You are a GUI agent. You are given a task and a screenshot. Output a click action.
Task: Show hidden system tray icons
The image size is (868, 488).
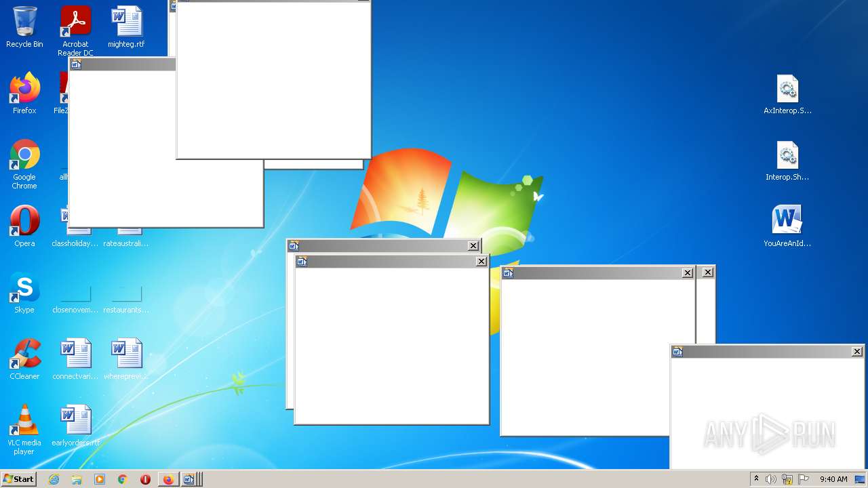pyautogui.click(x=756, y=479)
